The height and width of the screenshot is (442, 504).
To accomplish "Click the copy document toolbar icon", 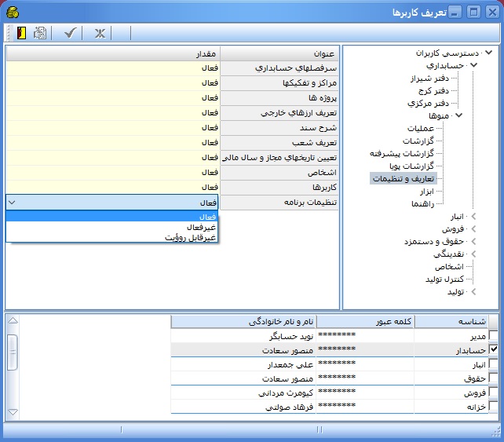I will point(39,33).
